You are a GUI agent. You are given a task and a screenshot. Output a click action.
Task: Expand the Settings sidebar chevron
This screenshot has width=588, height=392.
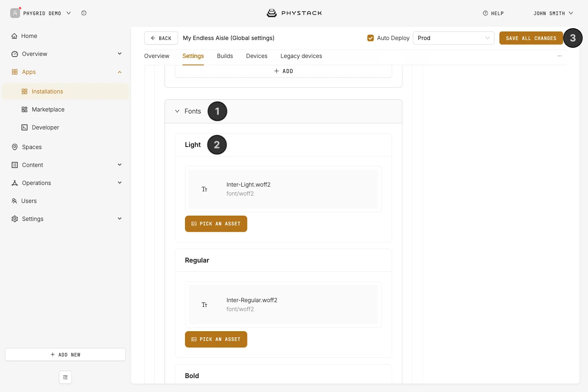coord(120,218)
